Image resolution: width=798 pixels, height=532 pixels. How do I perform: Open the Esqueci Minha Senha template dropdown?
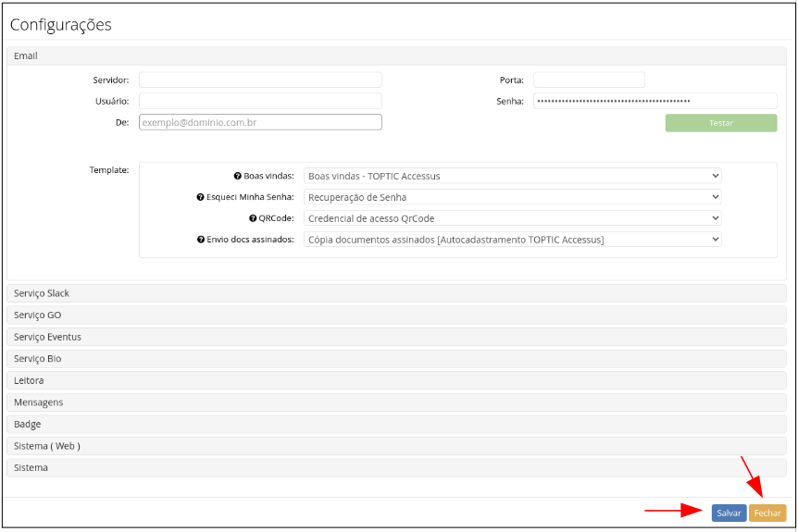click(x=512, y=197)
